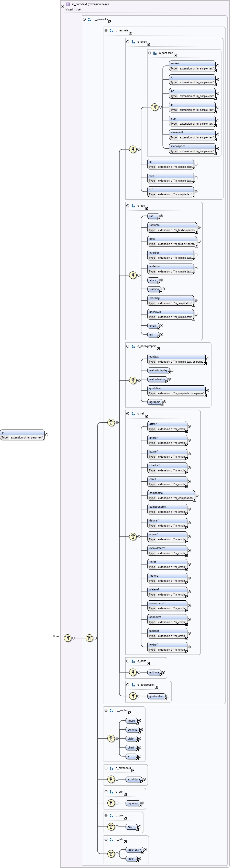Select the table-entry element node

(x=134, y=849)
